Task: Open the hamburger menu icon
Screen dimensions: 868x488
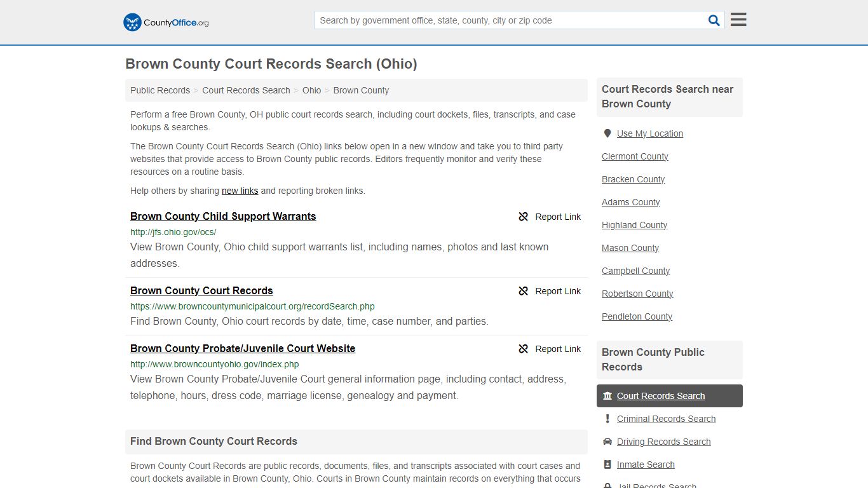Action: [x=738, y=20]
